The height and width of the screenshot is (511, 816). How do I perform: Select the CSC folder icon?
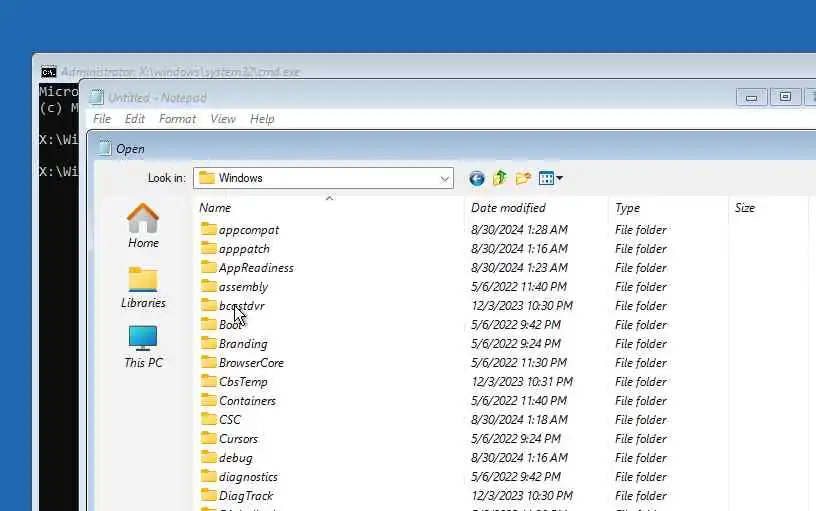209,419
